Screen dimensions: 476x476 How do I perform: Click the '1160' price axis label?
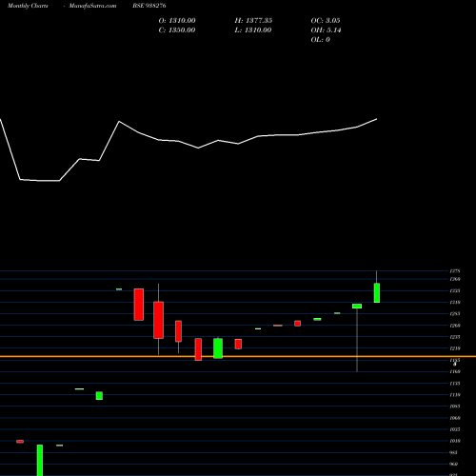pyautogui.click(x=455, y=371)
